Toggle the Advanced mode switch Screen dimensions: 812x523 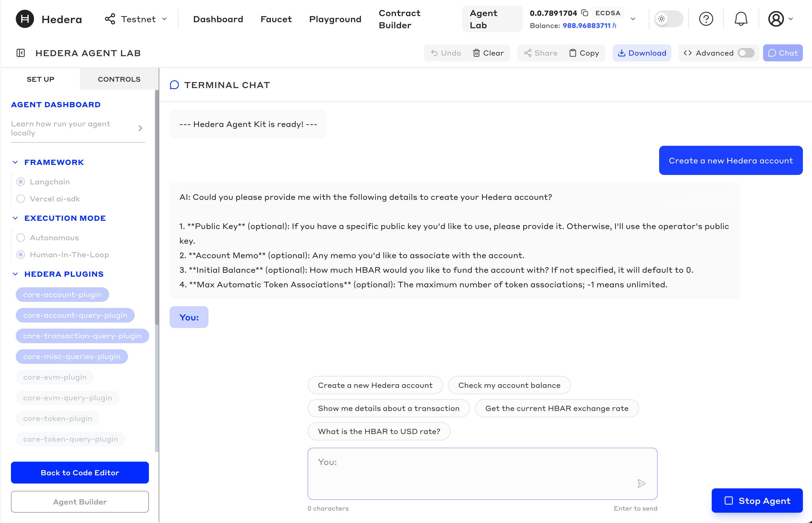tap(746, 53)
